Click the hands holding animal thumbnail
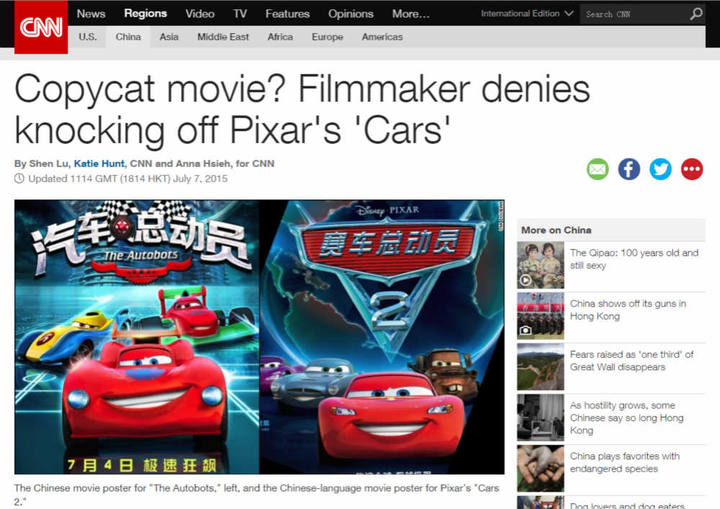The width and height of the screenshot is (720, 509). 540,468
